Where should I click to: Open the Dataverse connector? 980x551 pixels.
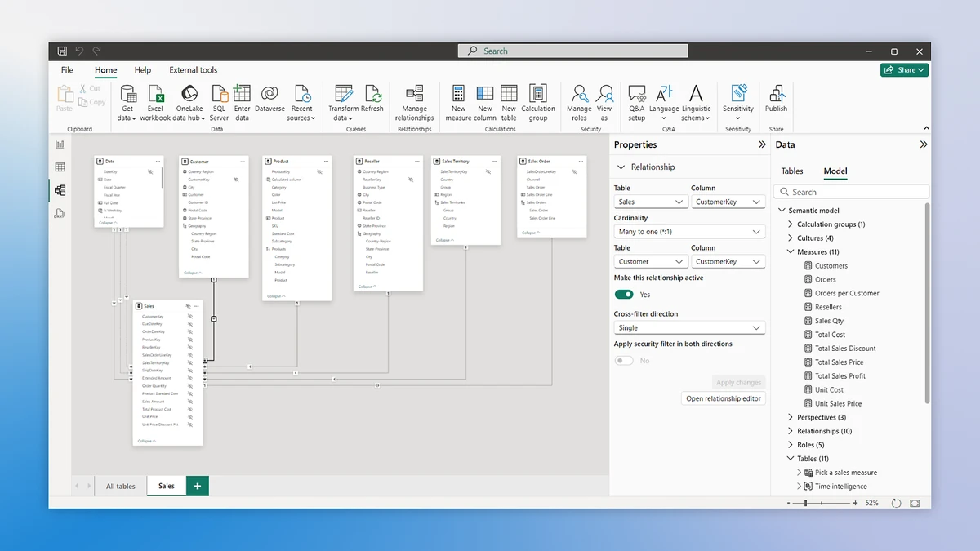[x=269, y=98]
